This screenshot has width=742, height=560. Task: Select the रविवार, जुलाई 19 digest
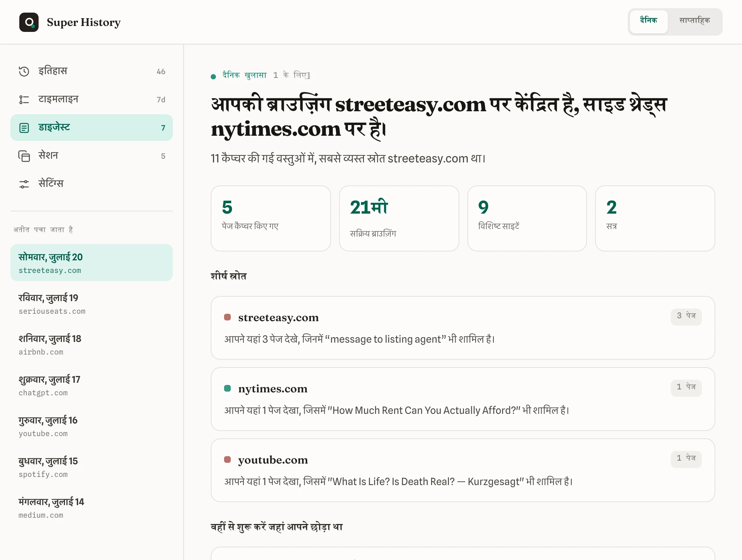coord(92,303)
